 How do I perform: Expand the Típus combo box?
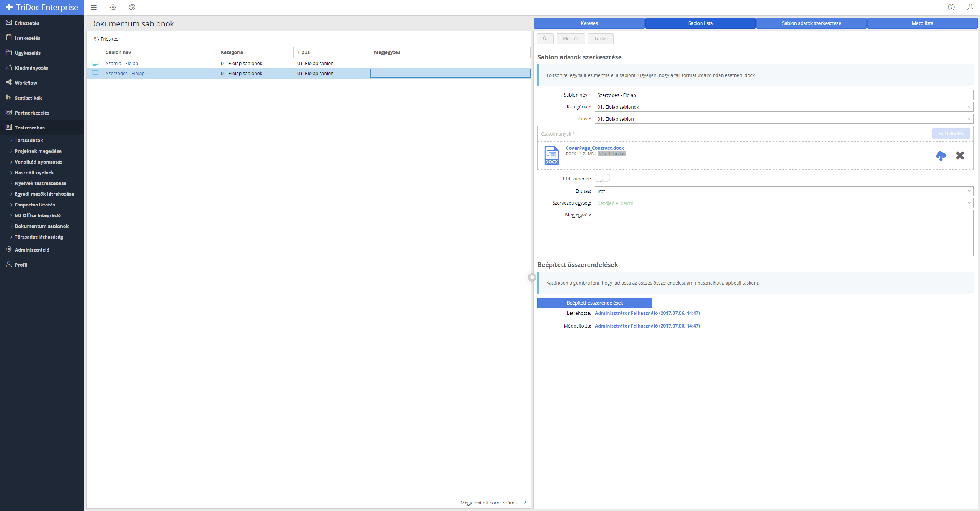click(784, 119)
